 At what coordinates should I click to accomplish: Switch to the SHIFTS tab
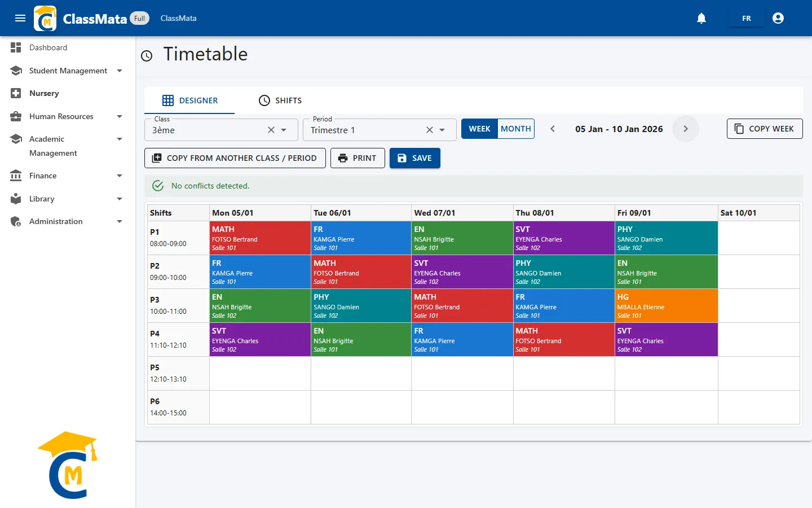coord(280,100)
